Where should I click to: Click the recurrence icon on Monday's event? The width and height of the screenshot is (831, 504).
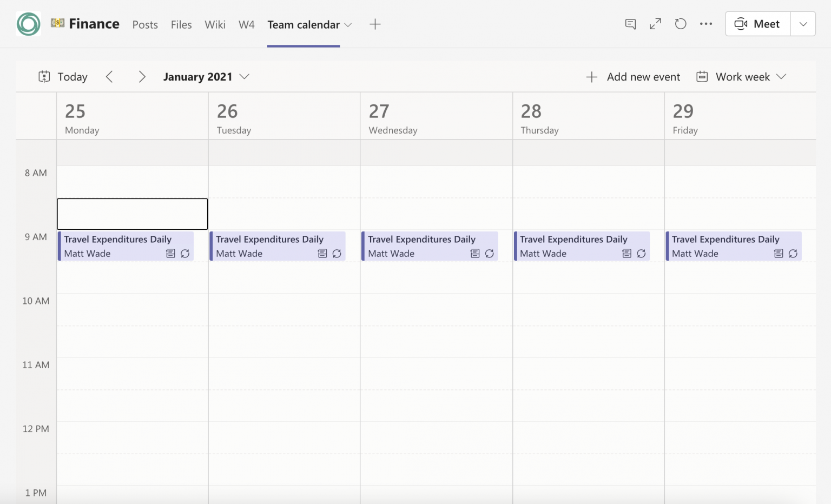184,253
